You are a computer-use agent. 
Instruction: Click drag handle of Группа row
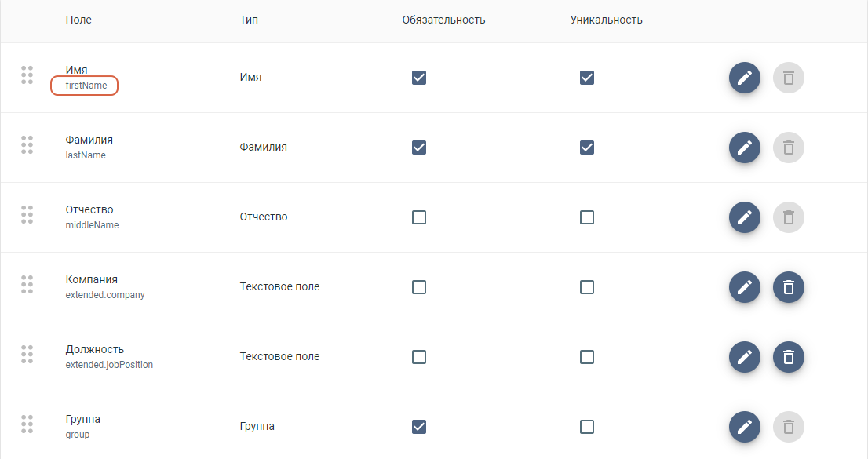pyautogui.click(x=27, y=424)
